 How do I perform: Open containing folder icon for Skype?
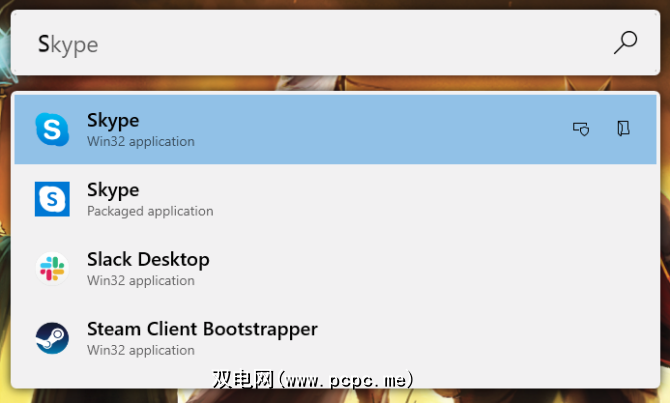point(623,128)
